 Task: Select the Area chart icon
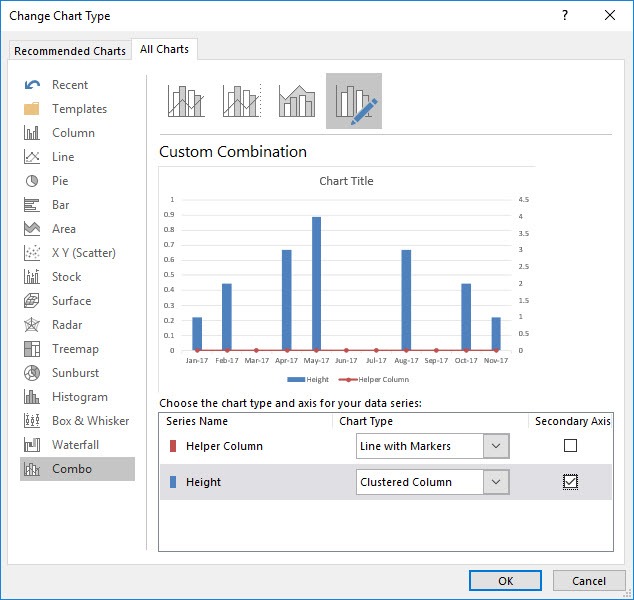[x=32, y=229]
